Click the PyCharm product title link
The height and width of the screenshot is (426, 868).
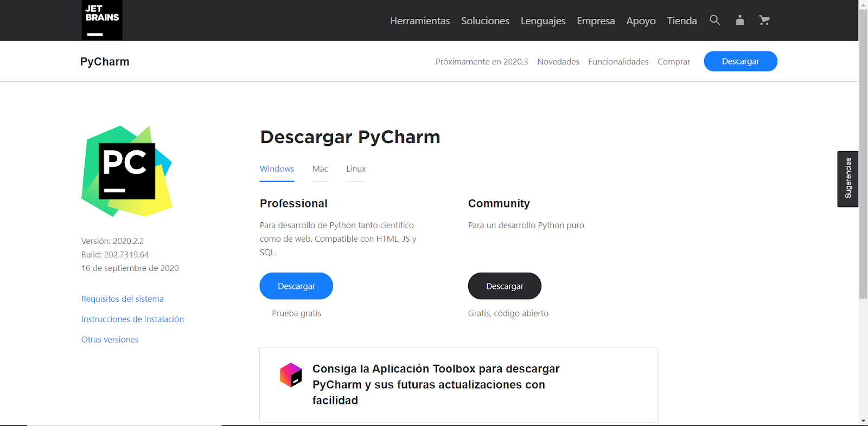(x=105, y=62)
